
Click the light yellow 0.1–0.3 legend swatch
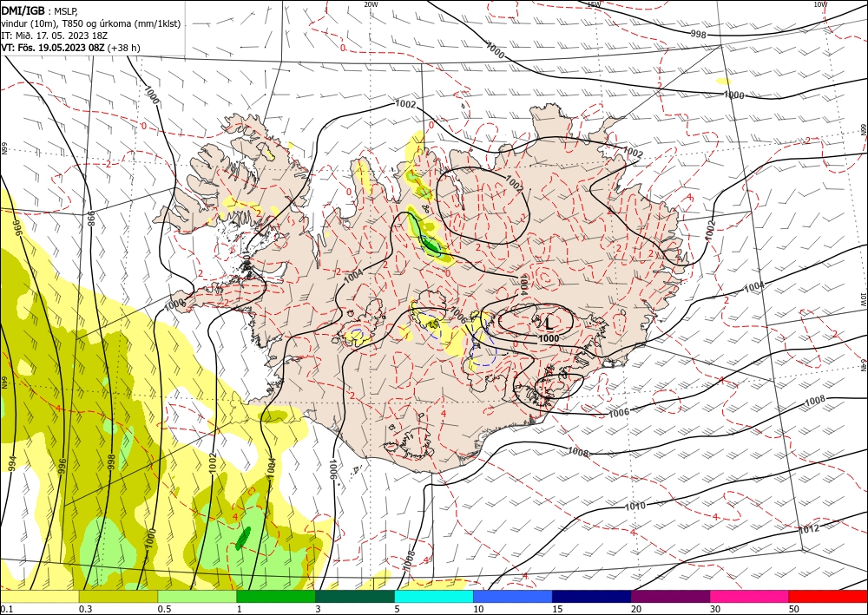[39, 596]
